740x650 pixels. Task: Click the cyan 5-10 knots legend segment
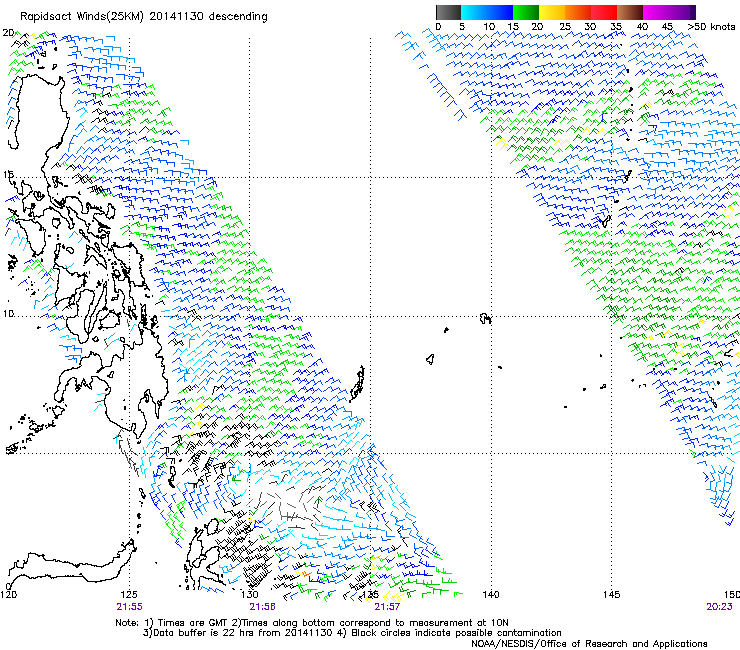[474, 12]
